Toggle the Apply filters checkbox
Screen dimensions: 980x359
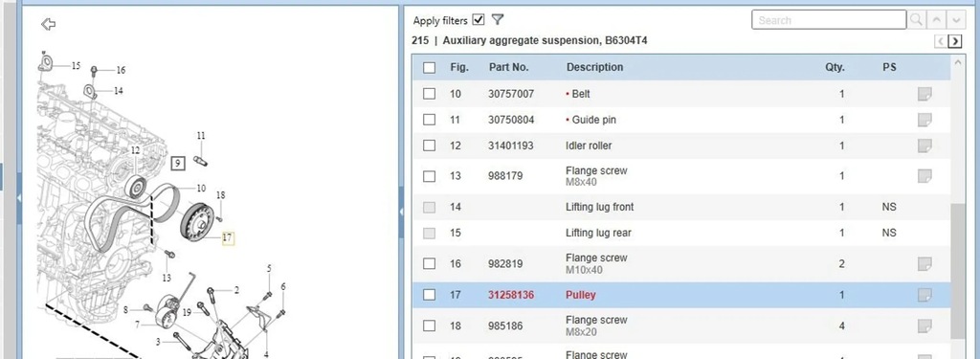pos(479,20)
